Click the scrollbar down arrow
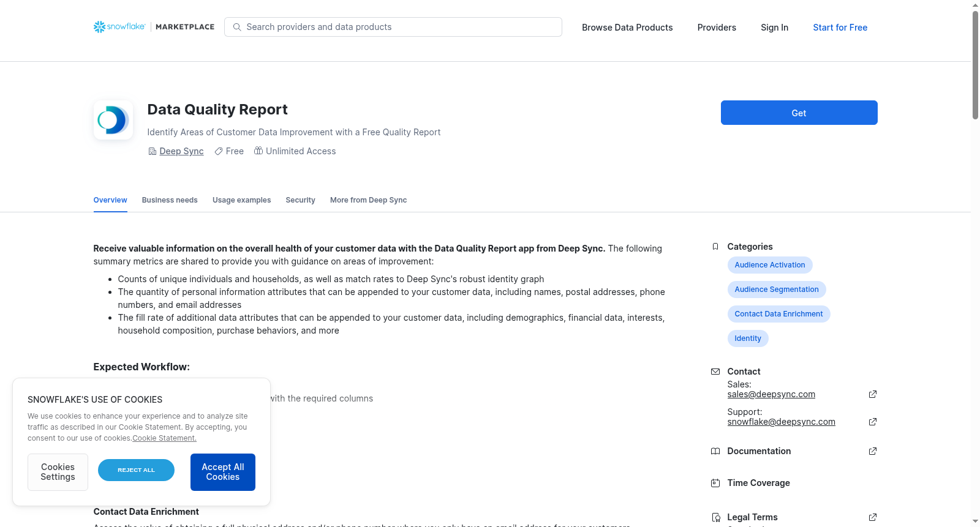The width and height of the screenshot is (980, 527). point(975,522)
